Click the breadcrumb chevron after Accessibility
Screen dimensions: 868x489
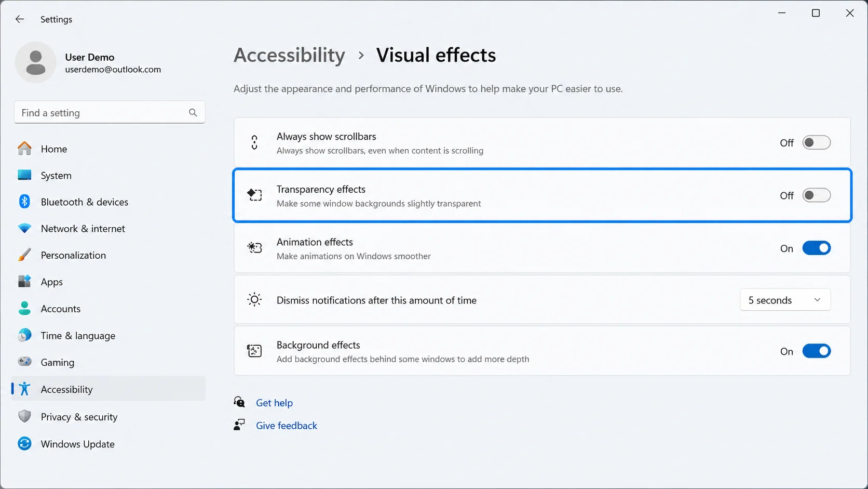(x=361, y=56)
